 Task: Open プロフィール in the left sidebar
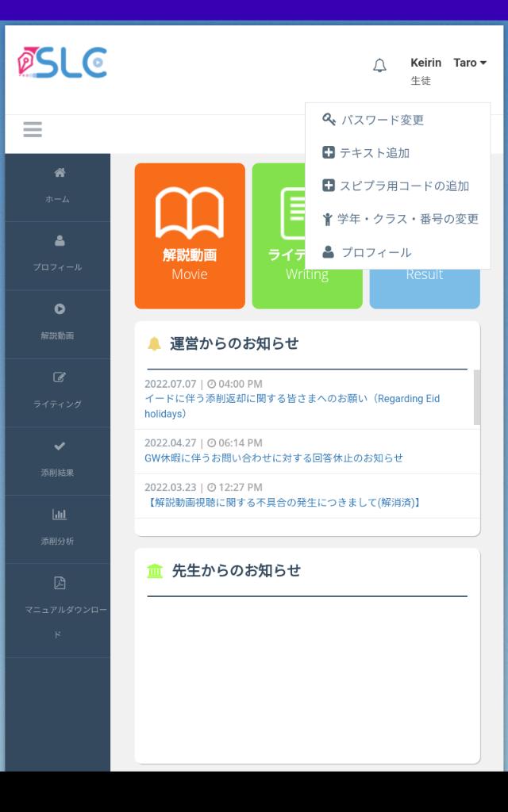57,256
